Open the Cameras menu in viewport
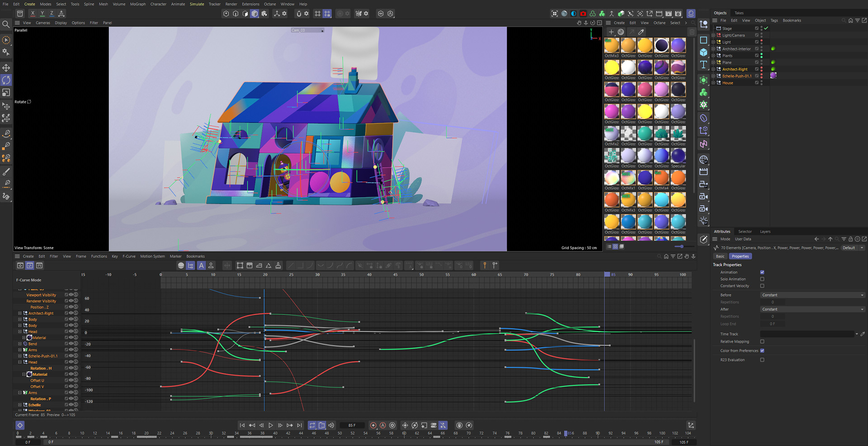The image size is (868, 446). (43, 23)
